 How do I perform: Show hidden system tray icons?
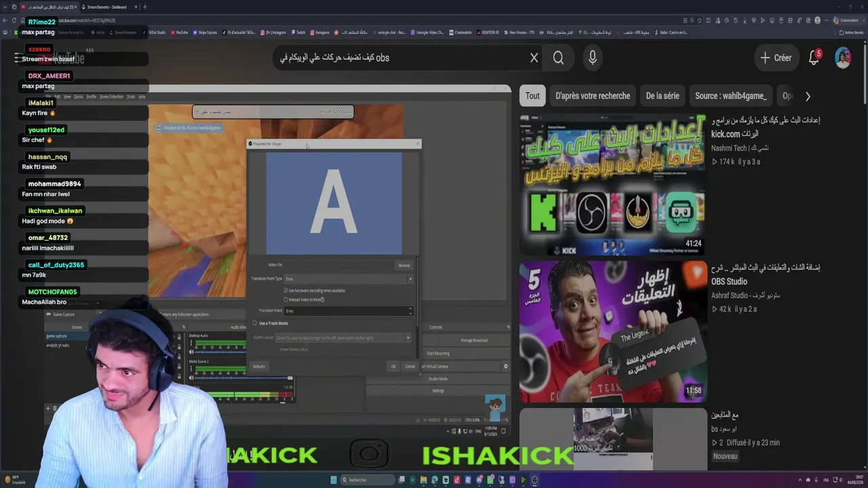pos(799,480)
